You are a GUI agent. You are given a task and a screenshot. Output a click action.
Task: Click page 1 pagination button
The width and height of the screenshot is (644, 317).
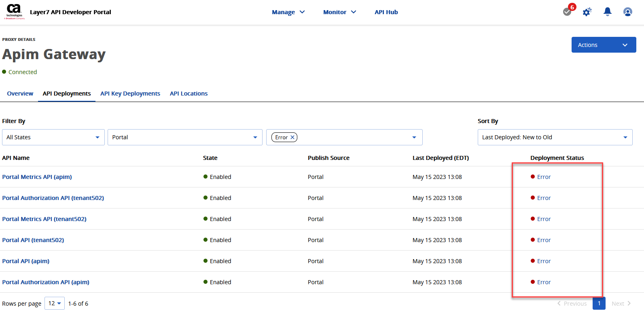coord(599,303)
